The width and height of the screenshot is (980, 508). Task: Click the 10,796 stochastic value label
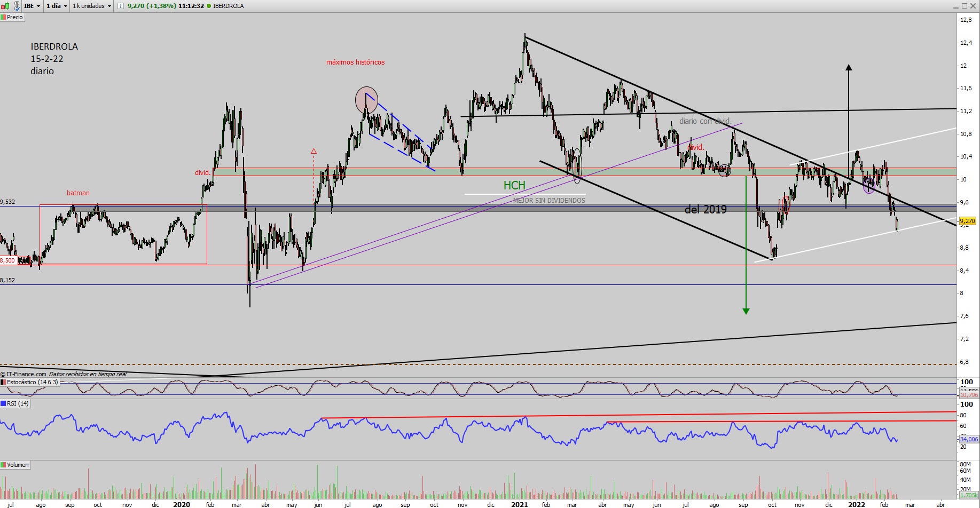[x=969, y=395]
